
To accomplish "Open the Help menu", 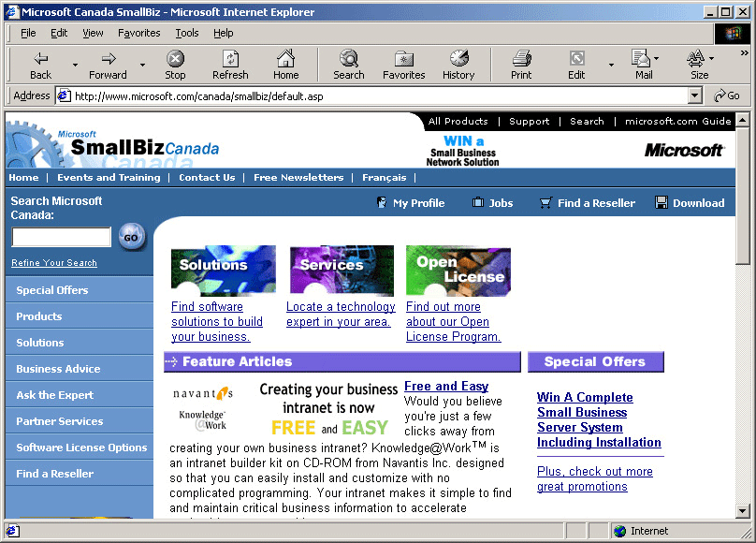I will [x=224, y=33].
